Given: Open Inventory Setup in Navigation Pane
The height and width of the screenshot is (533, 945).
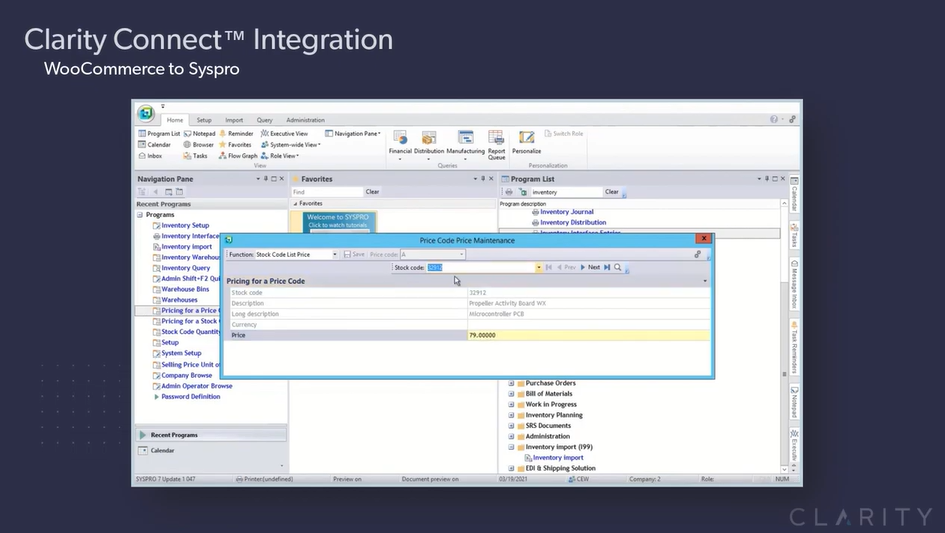Looking at the screenshot, I should pyautogui.click(x=185, y=226).
